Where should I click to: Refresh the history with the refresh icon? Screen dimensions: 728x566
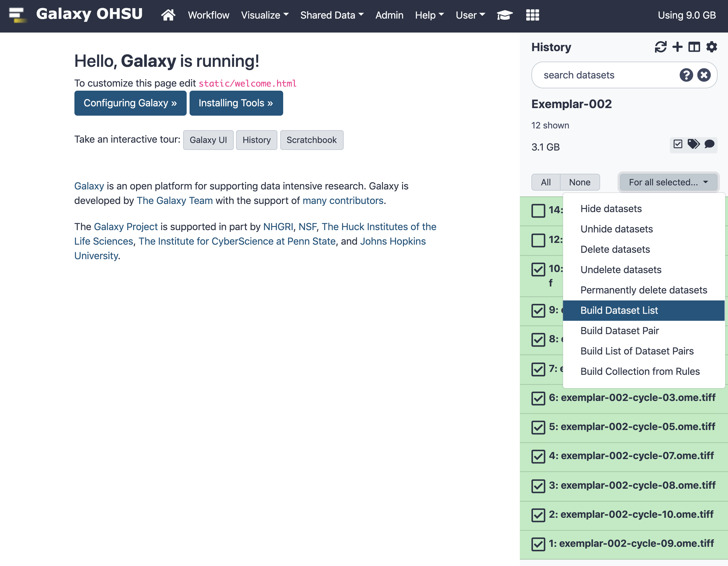660,47
